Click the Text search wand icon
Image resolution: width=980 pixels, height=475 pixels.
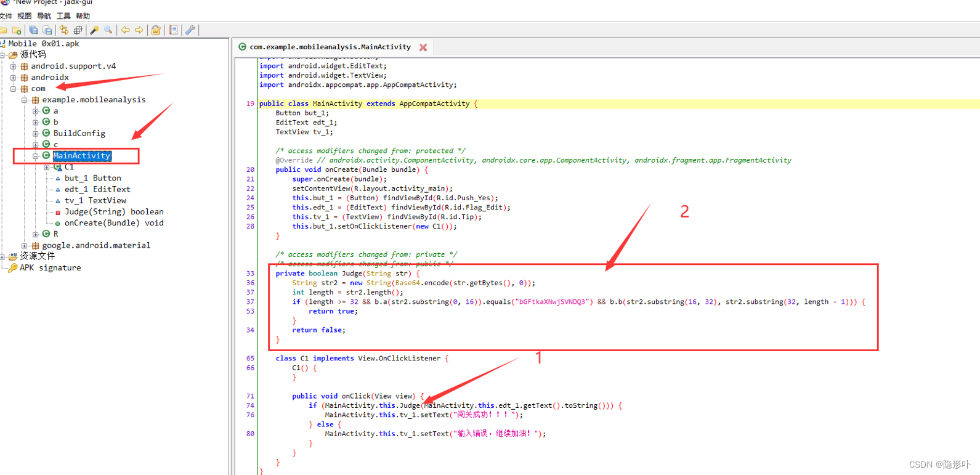click(94, 30)
